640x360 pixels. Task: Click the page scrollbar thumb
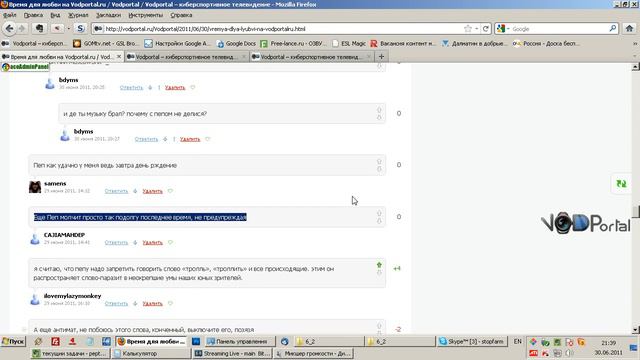[636, 211]
